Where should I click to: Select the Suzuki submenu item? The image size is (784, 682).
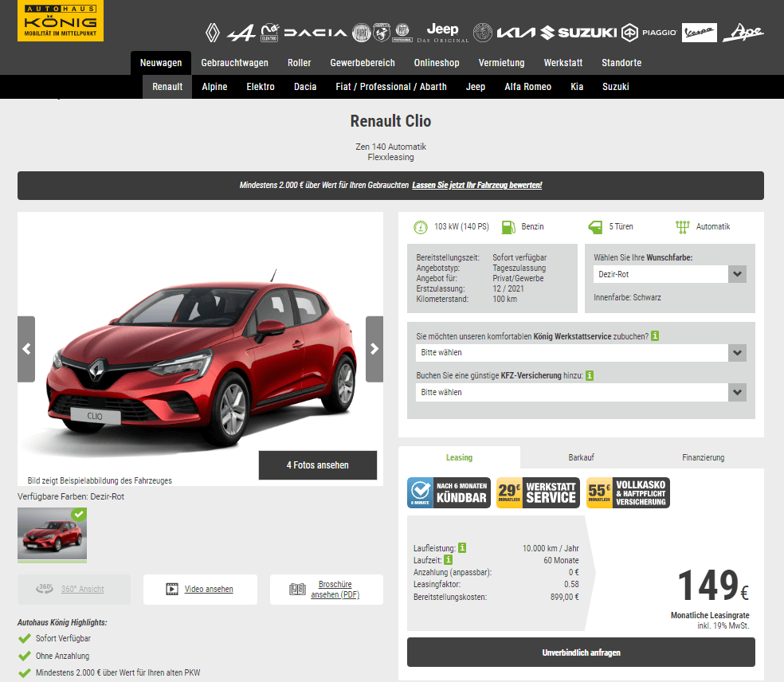click(x=616, y=87)
